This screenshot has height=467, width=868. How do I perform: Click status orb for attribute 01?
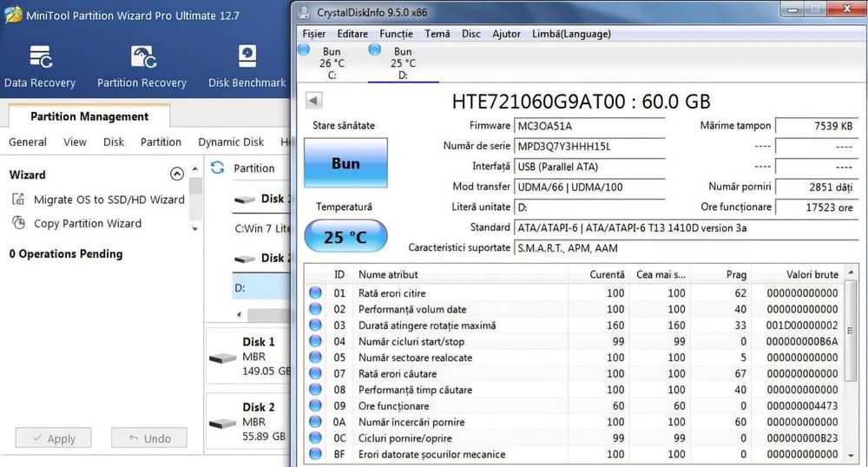click(x=316, y=293)
